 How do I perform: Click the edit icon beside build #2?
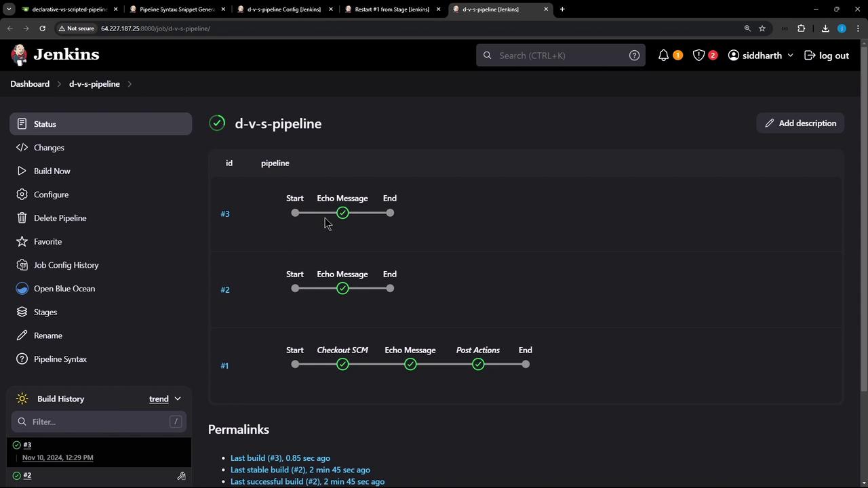point(181,476)
